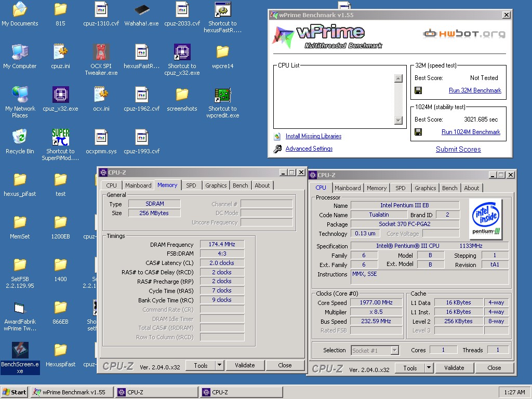
Task: Open the Windows Start menu
Action: [14, 392]
